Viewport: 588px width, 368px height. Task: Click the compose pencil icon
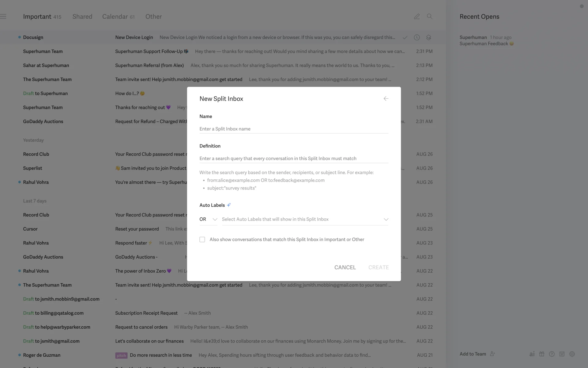417,17
